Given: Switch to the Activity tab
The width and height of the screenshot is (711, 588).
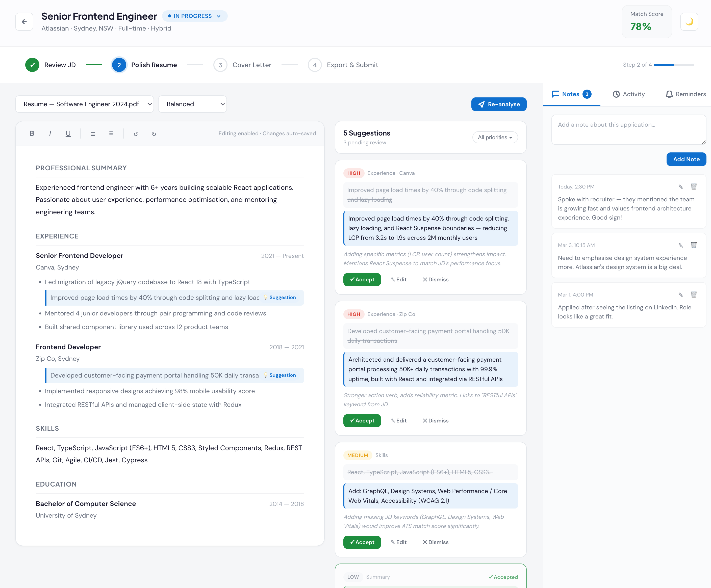Looking at the screenshot, I should coord(628,94).
